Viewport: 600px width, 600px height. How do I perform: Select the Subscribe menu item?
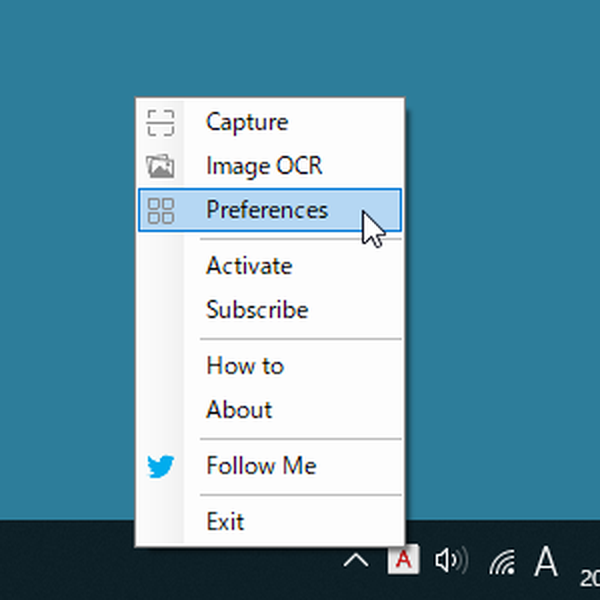pyautogui.click(x=270, y=309)
